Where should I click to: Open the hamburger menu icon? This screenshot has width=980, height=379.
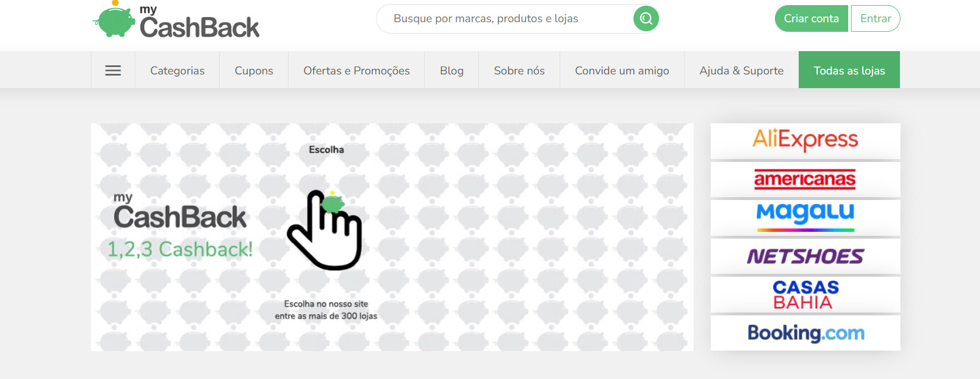[x=113, y=70]
